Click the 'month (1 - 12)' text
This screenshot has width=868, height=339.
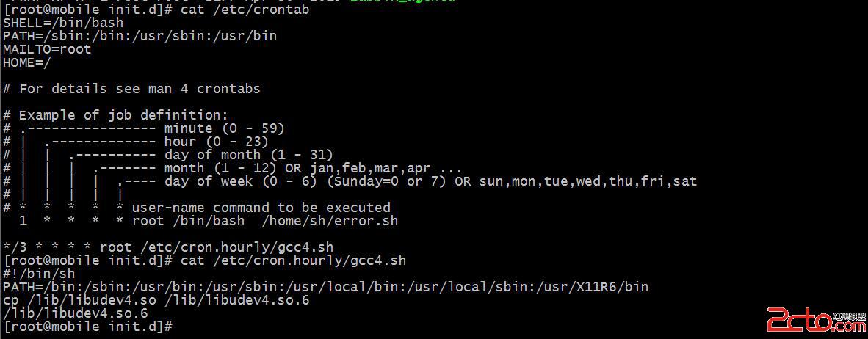tap(221, 169)
